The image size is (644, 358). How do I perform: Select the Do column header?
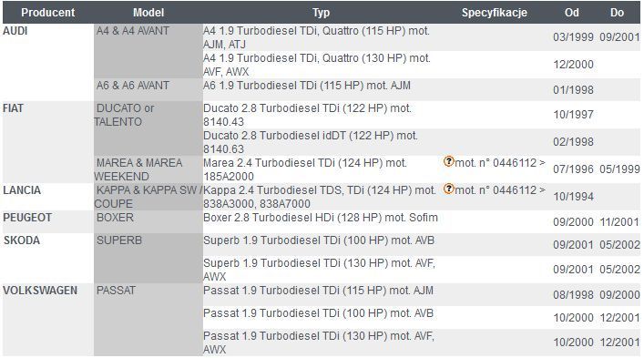[x=617, y=13]
